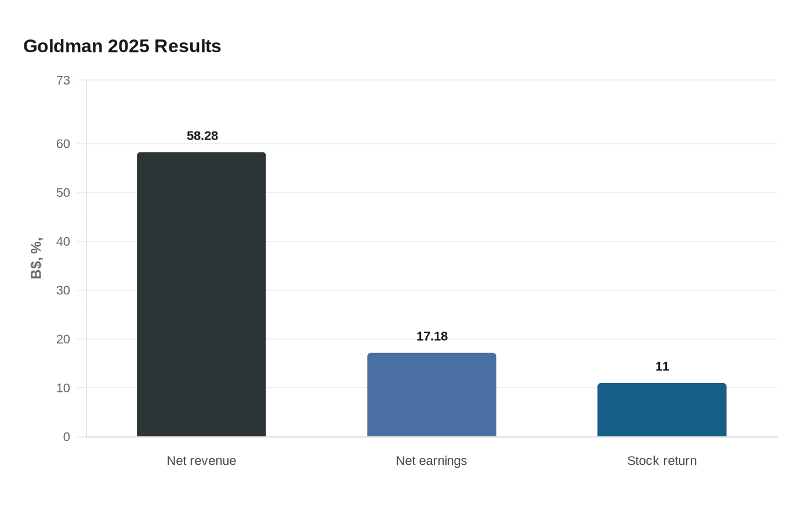Click the y-axis tick label 20
812x510 pixels.
coord(63,339)
